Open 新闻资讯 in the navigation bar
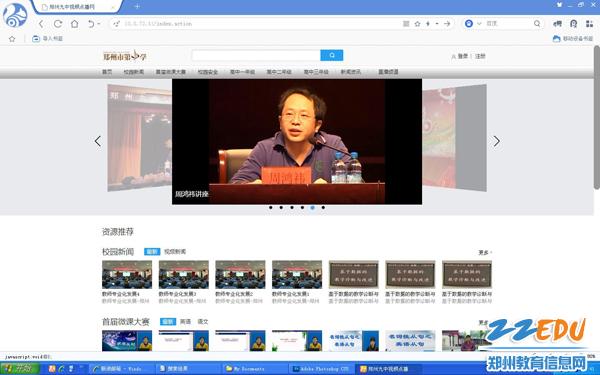Viewport: 600px width, 375px height. point(351,72)
